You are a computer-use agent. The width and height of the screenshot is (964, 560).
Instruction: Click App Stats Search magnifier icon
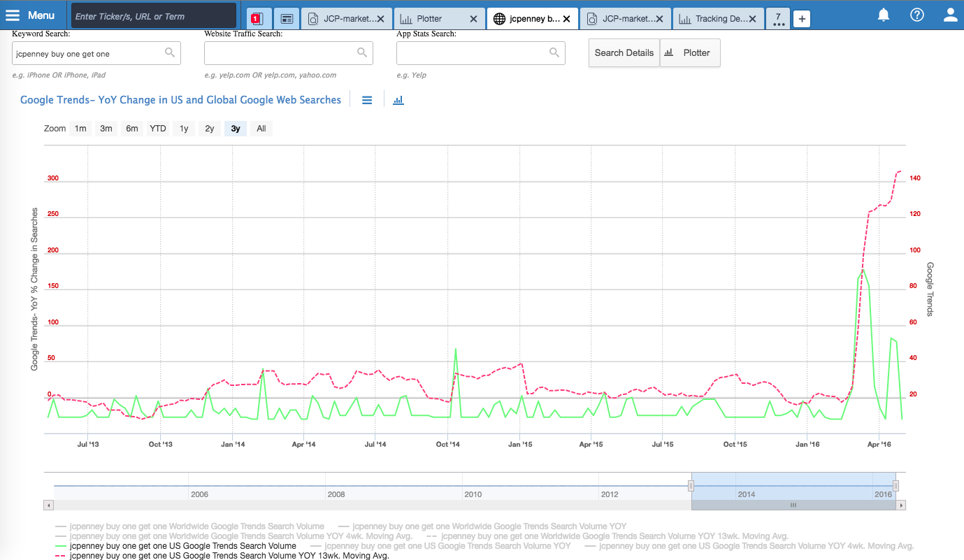click(554, 52)
